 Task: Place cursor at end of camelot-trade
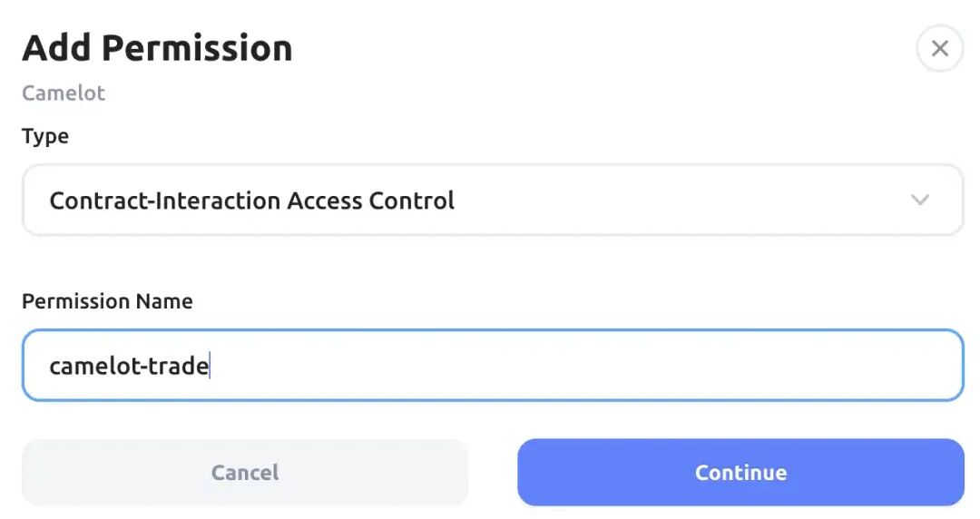[210, 366]
